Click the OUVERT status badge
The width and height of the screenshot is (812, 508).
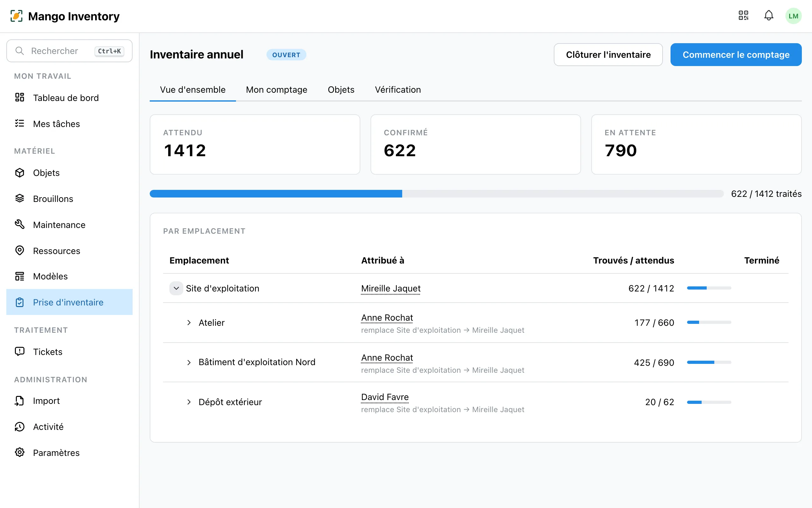pyautogui.click(x=286, y=55)
